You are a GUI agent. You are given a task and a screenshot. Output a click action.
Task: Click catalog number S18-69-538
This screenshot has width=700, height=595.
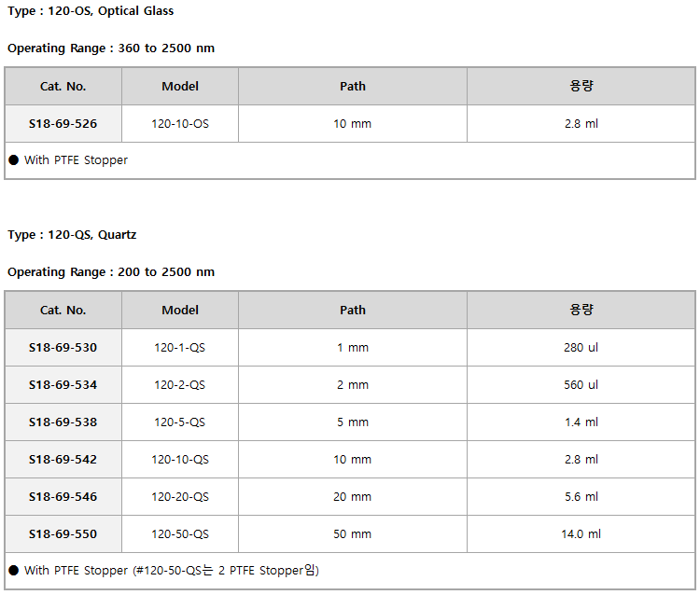coord(63,422)
